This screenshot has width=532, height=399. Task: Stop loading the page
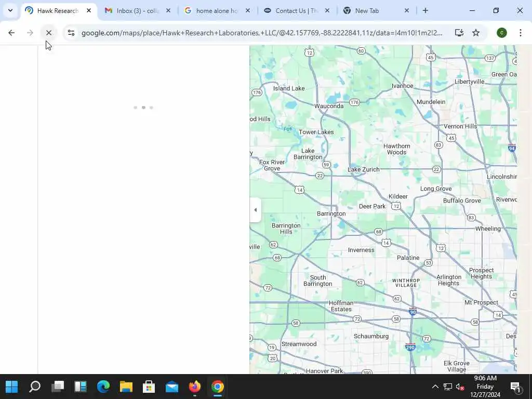pos(48,33)
